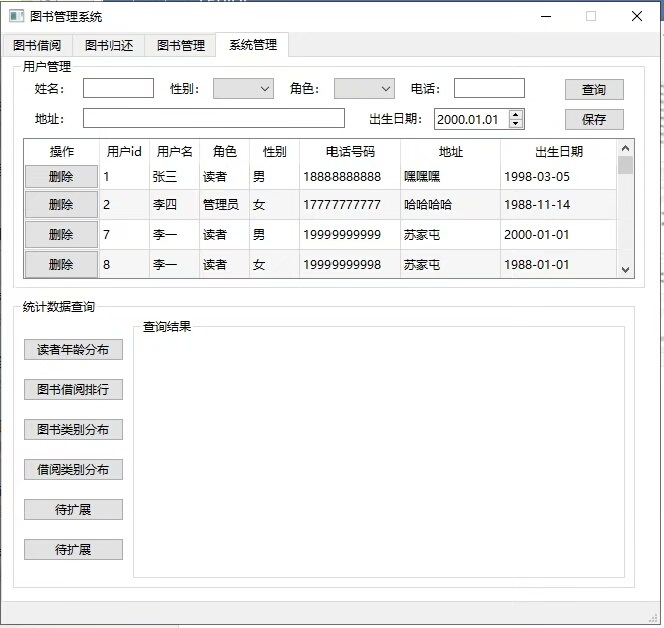Go to the 图书管理 tab
The width and height of the screenshot is (664, 628).
181,45
